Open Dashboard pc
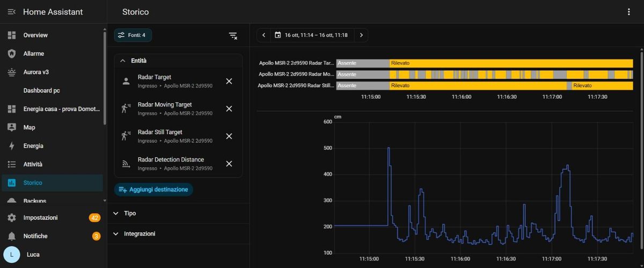Image resolution: width=644 pixels, height=268 pixels. pyautogui.click(x=52, y=90)
